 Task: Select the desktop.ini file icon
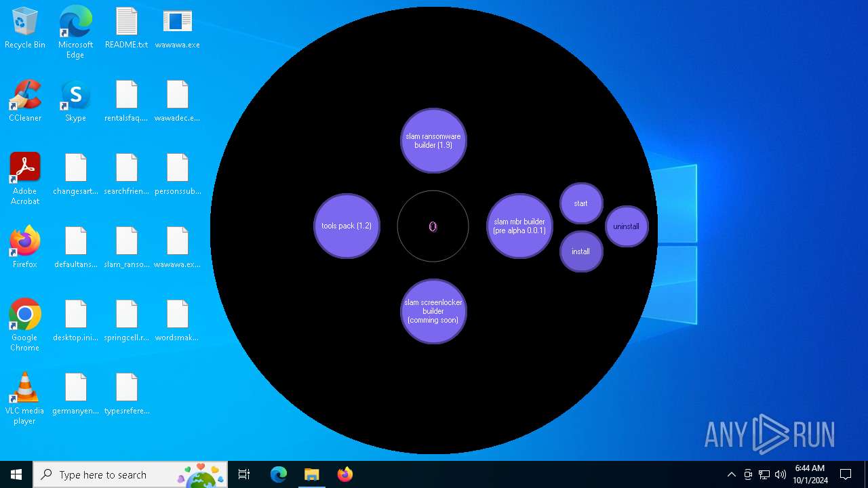click(75, 321)
